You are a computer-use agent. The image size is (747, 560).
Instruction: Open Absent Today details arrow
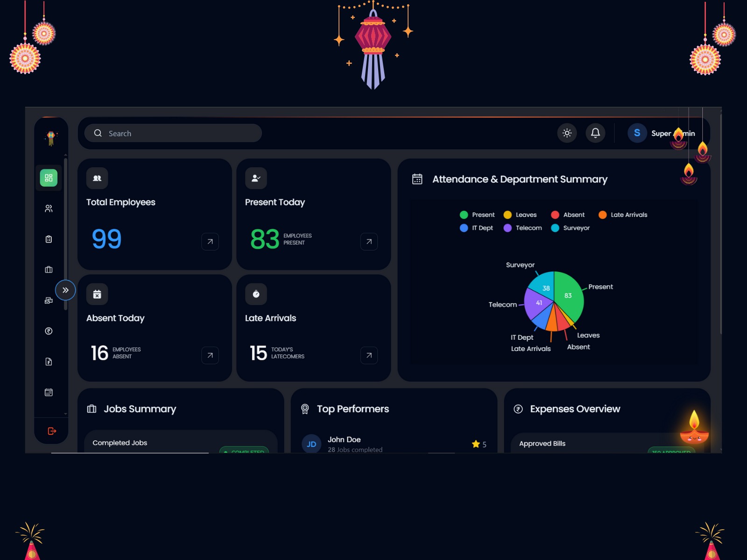pos(210,356)
